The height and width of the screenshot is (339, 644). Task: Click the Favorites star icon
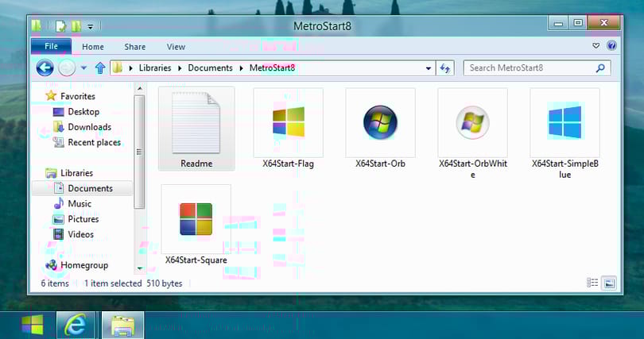click(51, 96)
